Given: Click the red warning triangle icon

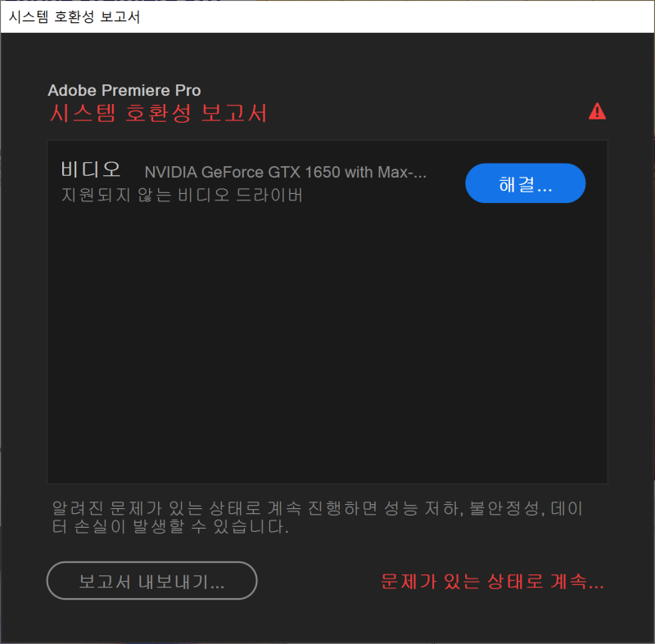Looking at the screenshot, I should point(597,111).
